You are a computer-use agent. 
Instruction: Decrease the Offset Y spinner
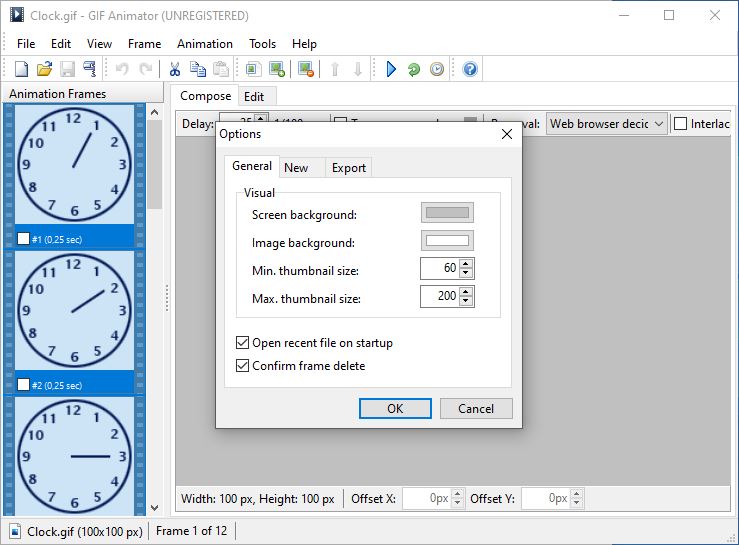point(577,503)
